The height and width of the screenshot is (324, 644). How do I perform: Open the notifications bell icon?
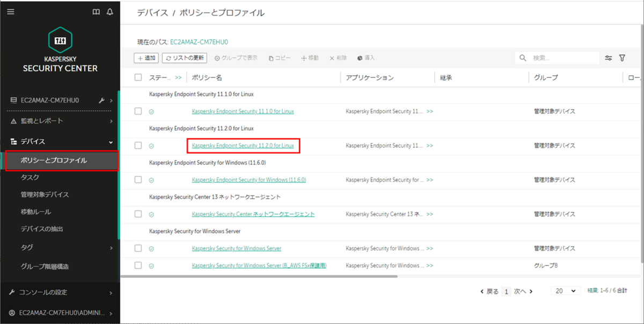coord(110,12)
